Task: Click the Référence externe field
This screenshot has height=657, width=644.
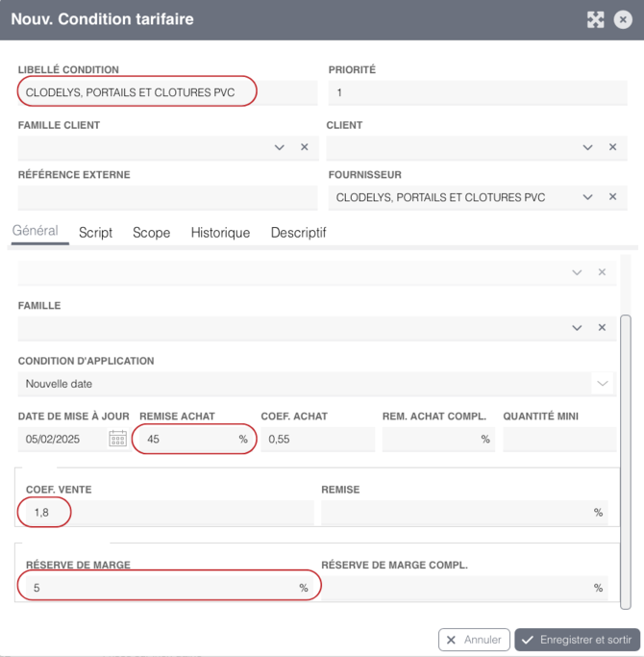Action: click(167, 198)
